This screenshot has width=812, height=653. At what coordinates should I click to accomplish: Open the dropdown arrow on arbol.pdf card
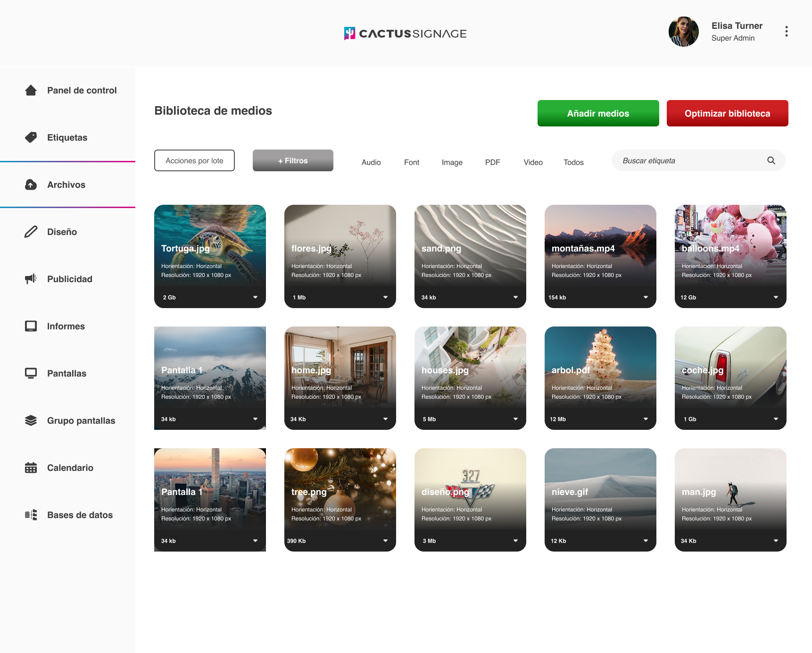pos(646,419)
